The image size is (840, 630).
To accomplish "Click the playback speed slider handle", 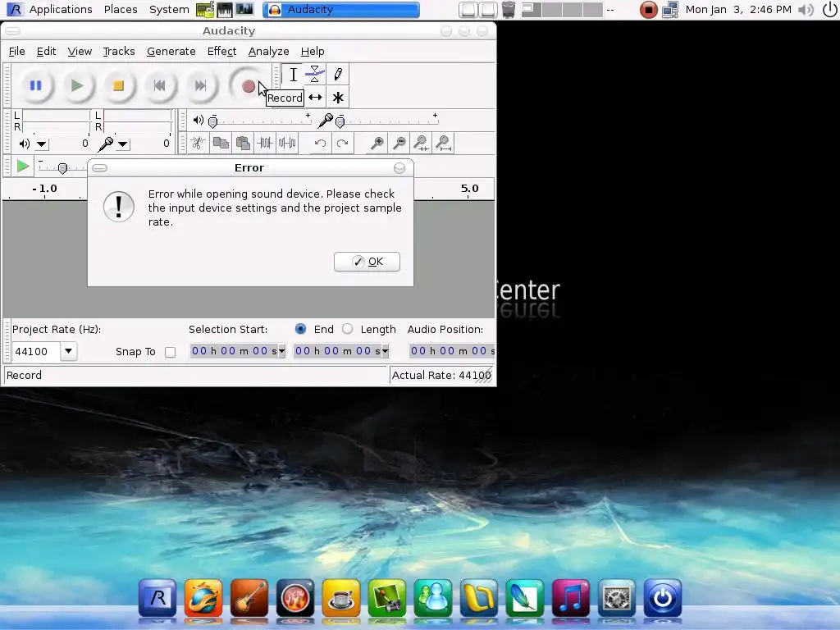I will 62,168.
